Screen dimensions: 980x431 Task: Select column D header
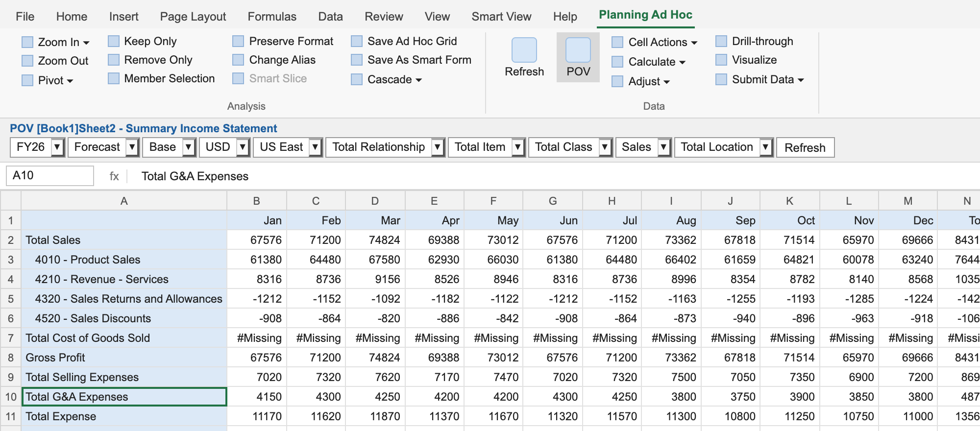(x=375, y=201)
